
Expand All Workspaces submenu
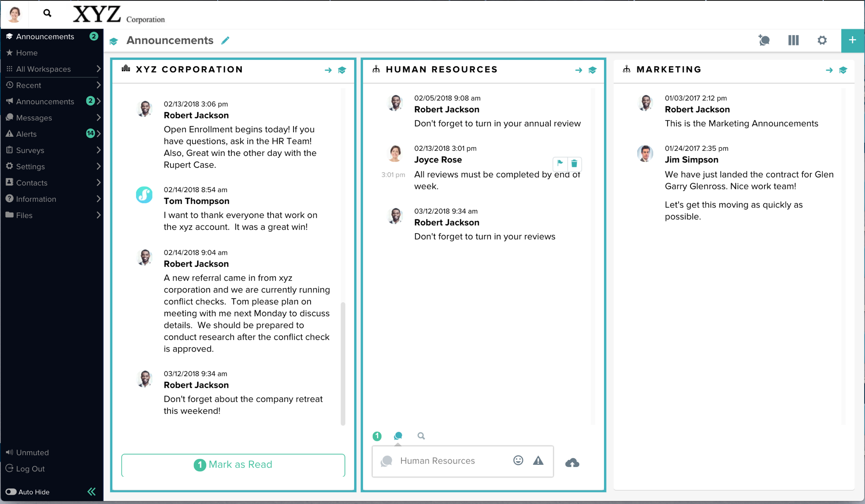pos(98,69)
